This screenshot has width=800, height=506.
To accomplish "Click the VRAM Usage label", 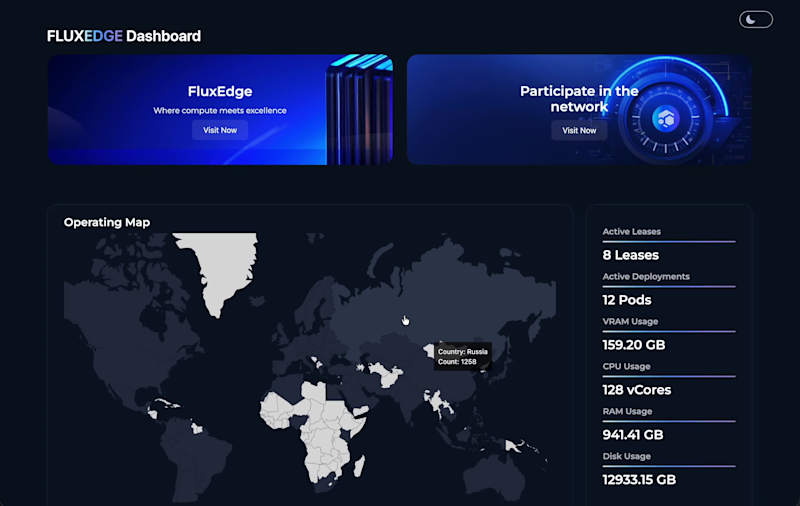I will [x=630, y=321].
